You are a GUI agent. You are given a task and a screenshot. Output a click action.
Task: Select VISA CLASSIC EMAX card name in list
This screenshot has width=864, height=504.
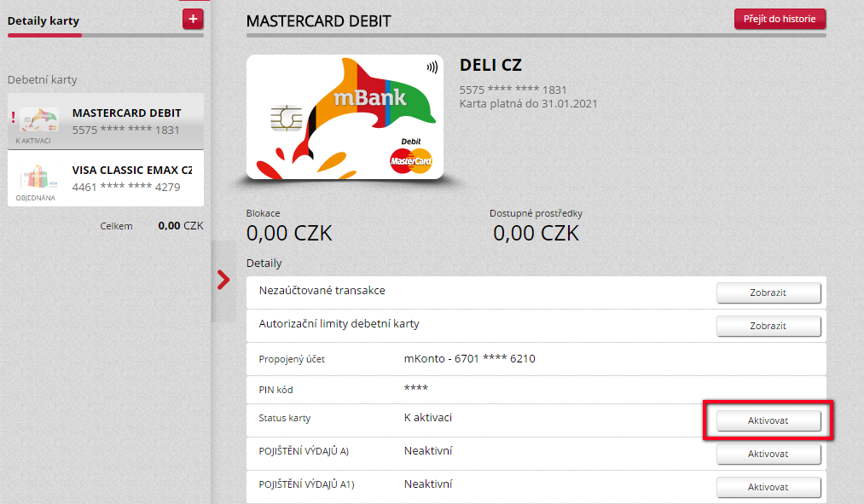coord(132,171)
